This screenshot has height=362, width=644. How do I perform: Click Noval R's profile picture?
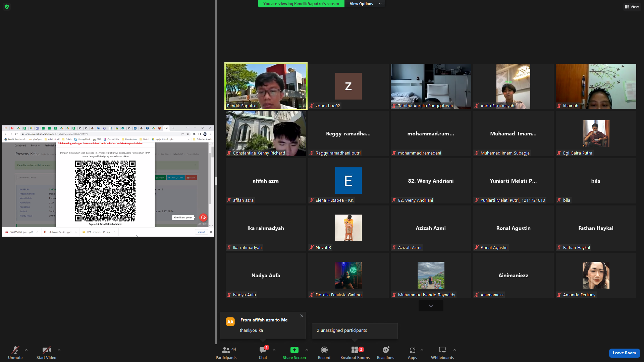(x=348, y=228)
